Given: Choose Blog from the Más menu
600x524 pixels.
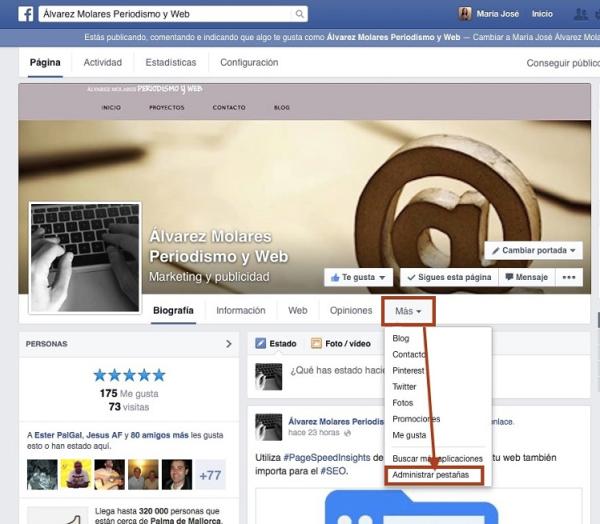Looking at the screenshot, I should pyautogui.click(x=401, y=338).
